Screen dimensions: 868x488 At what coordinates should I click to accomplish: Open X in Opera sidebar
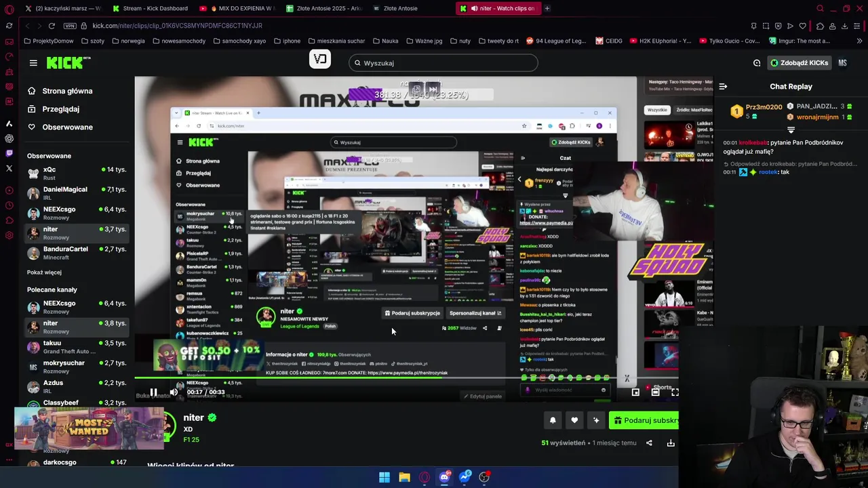[9, 168]
